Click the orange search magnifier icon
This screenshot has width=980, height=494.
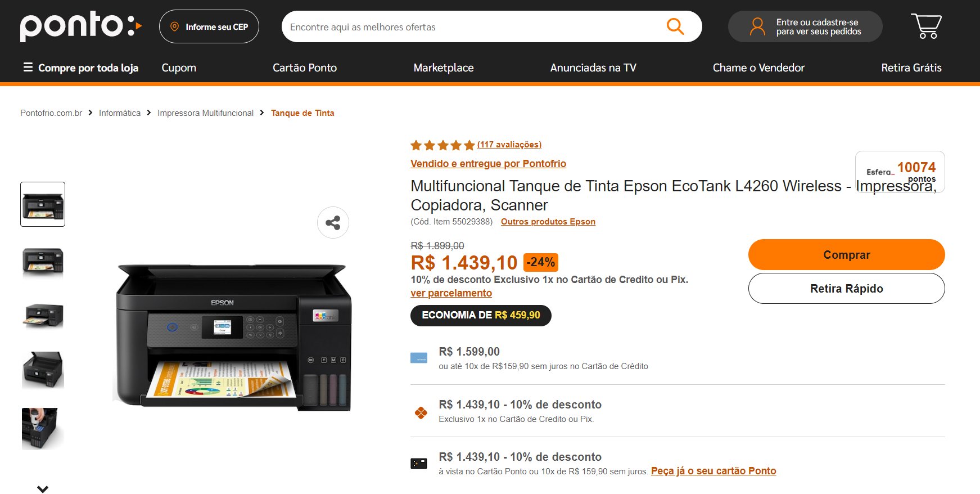pyautogui.click(x=675, y=26)
